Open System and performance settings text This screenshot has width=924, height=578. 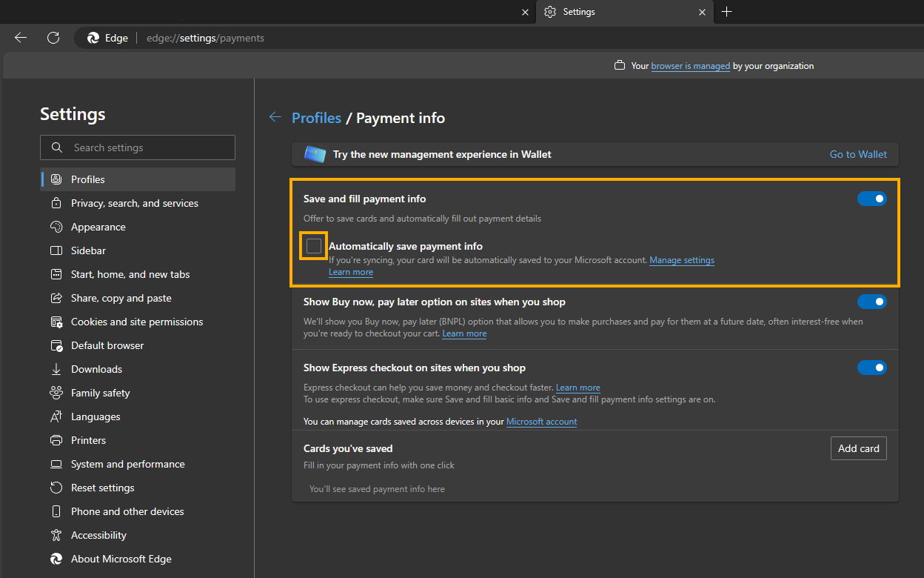pyautogui.click(x=128, y=464)
